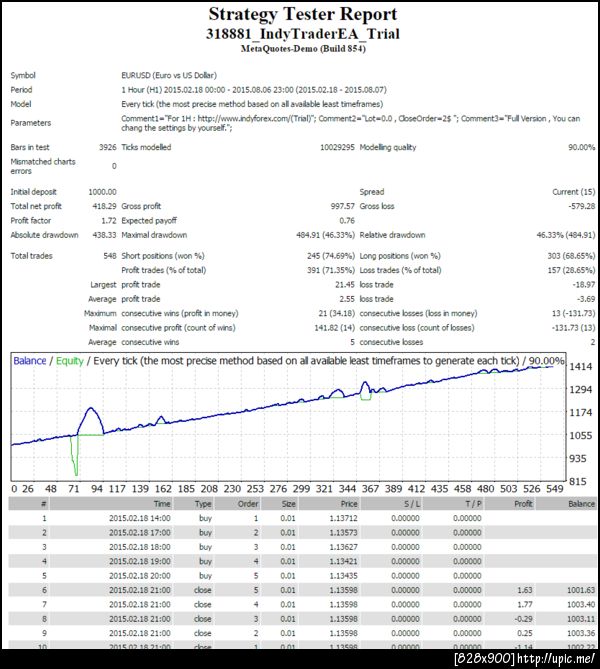Select Bars in test value '3926'

pyautogui.click(x=108, y=147)
